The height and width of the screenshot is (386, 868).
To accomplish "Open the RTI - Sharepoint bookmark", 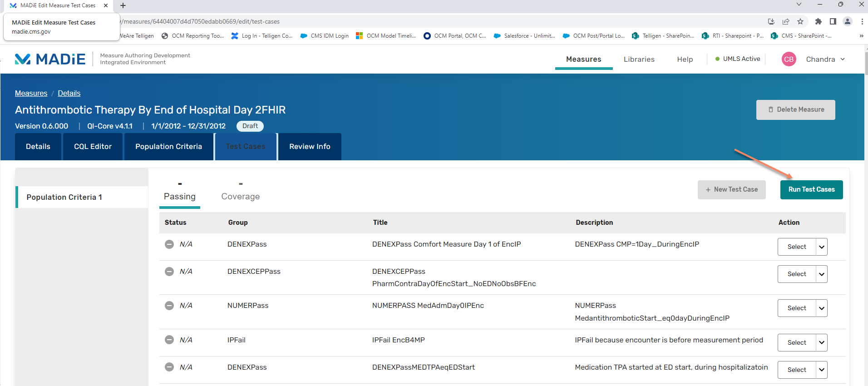I will pos(733,36).
